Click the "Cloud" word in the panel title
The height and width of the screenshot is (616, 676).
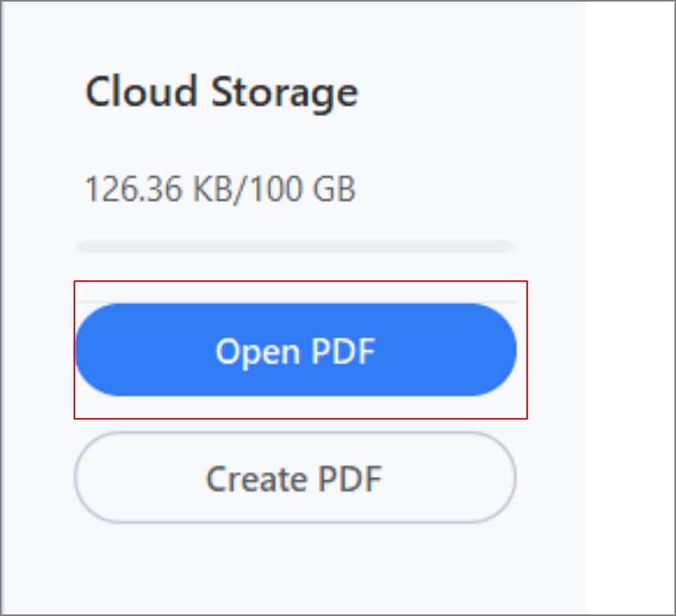pos(141,93)
